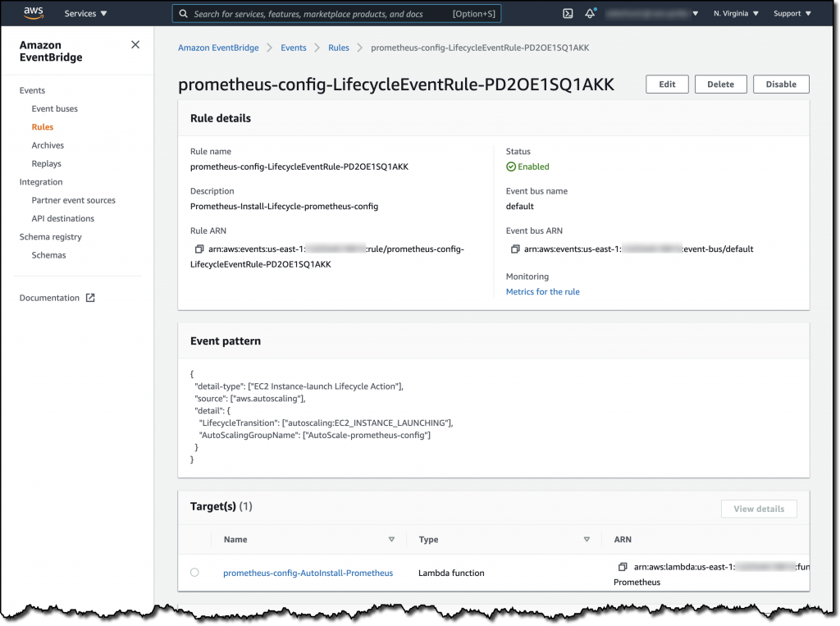Viewport: 840px width, 626px height.
Task: Open CloudShell from the top navigation bar
Action: coord(568,13)
